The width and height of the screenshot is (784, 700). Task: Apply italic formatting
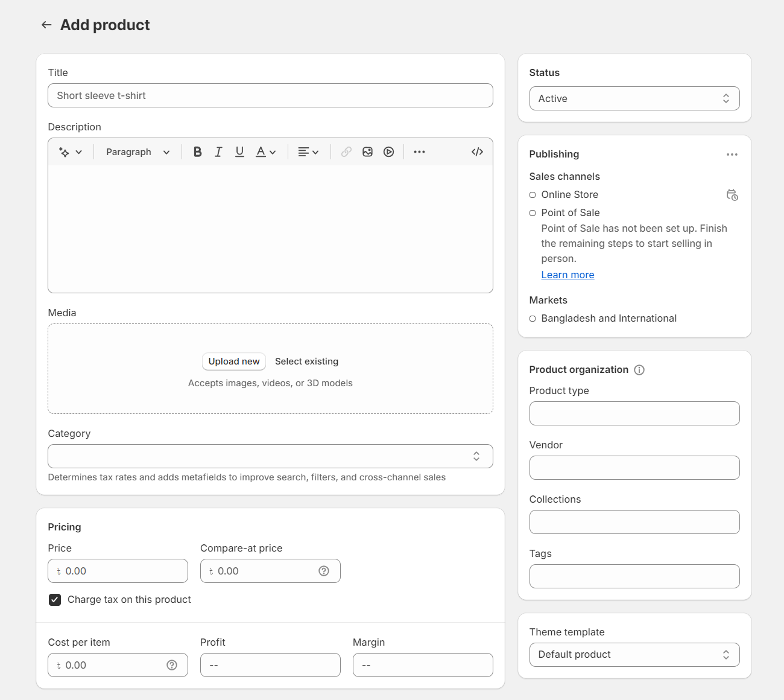point(218,151)
